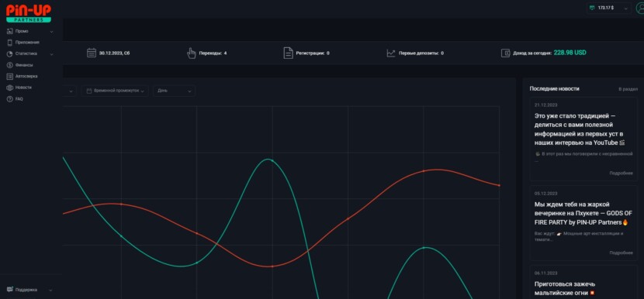Open the Мальтийские огни news card
This screenshot has height=299, width=644.
click(x=583, y=283)
